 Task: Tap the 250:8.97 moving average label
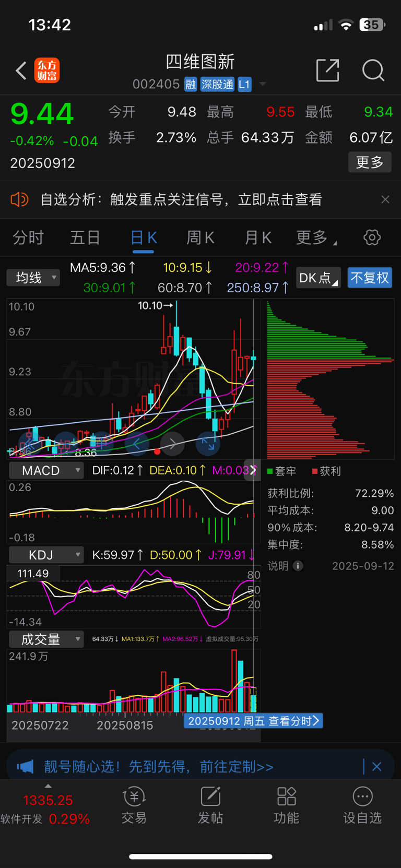click(258, 288)
